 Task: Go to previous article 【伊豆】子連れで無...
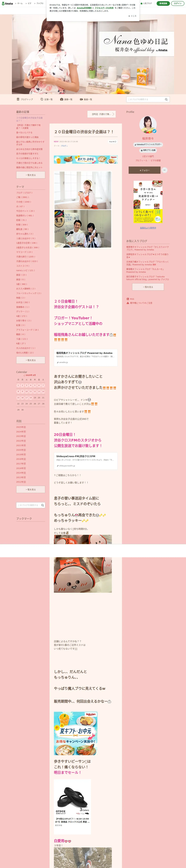click(101, 114)
